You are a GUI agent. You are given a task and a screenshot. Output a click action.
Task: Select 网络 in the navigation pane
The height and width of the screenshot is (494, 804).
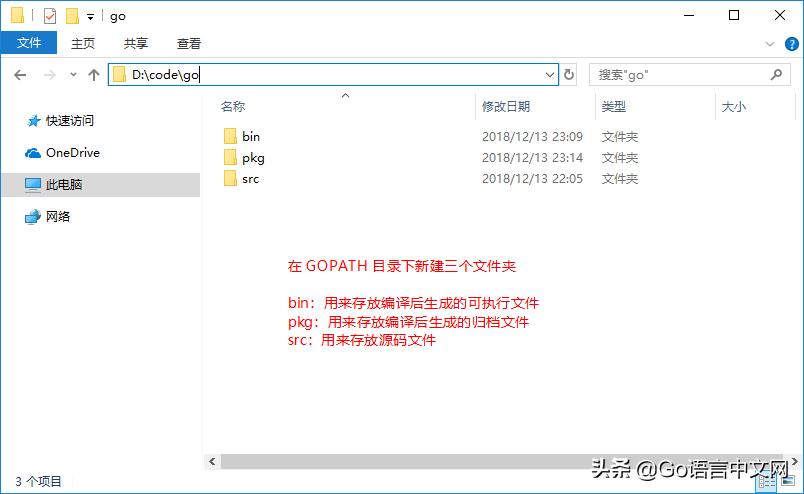pyautogui.click(x=48, y=216)
